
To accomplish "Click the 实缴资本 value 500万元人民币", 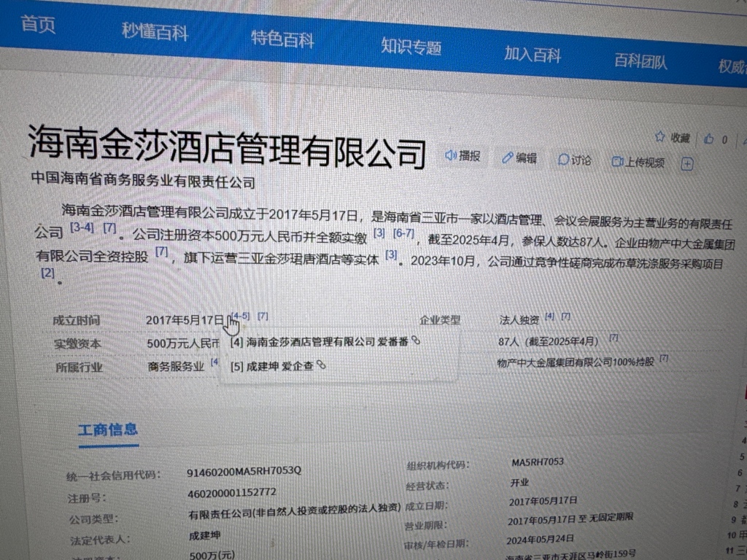I will click(183, 343).
